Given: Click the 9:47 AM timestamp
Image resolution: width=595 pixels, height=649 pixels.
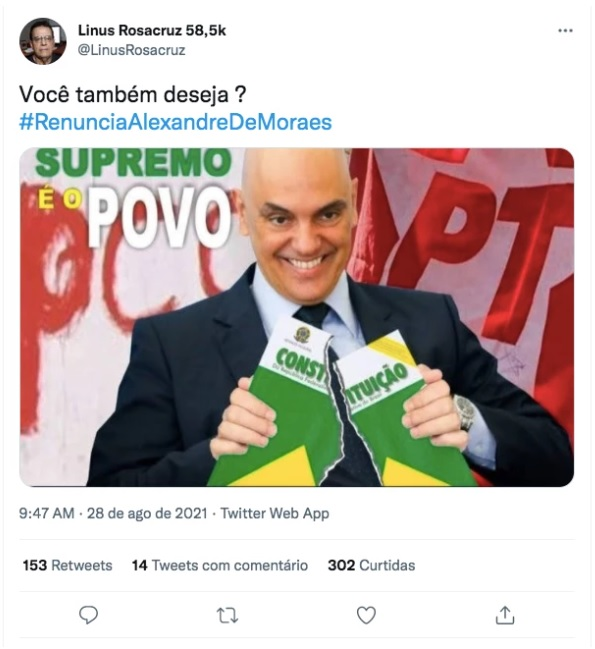Looking at the screenshot, I should (47, 513).
